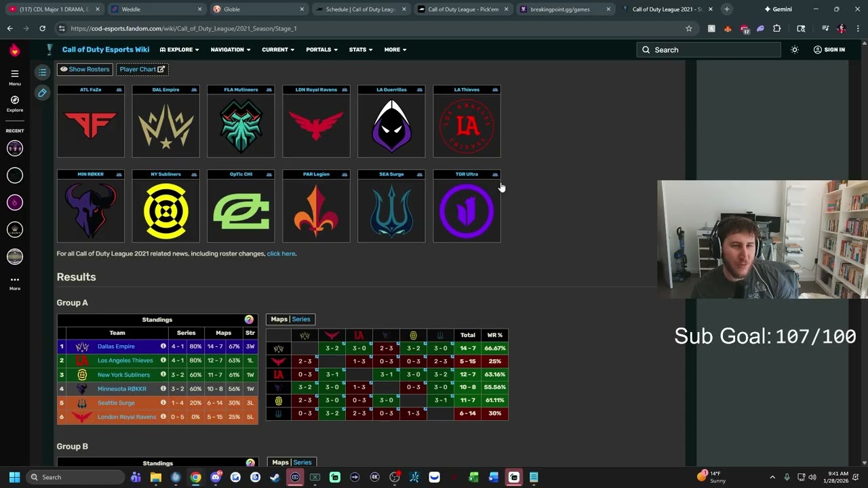Open the Fandom sidebar Menu

15,77
